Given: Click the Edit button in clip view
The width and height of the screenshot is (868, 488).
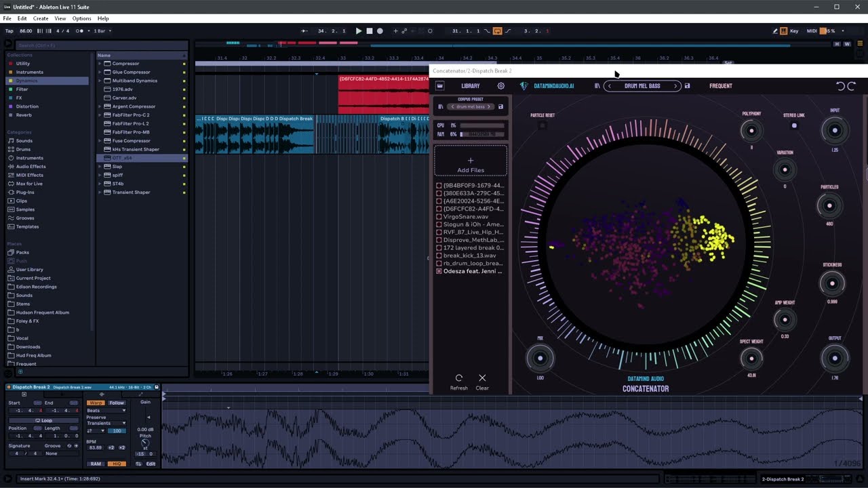Looking at the screenshot, I should (x=151, y=464).
